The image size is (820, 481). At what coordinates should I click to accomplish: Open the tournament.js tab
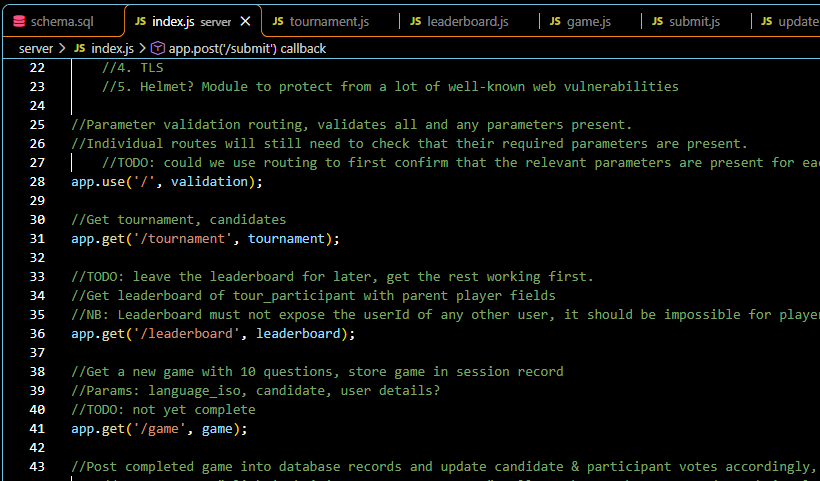(x=329, y=21)
